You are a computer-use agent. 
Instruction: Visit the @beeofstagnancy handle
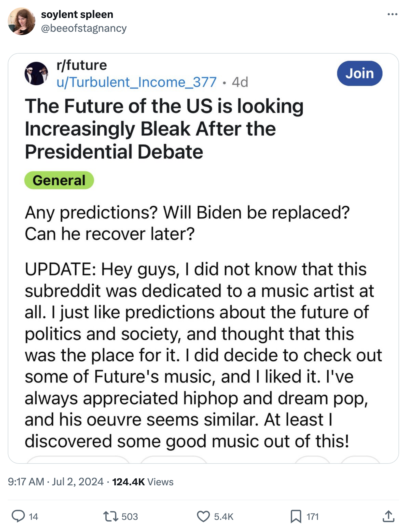[84, 28]
